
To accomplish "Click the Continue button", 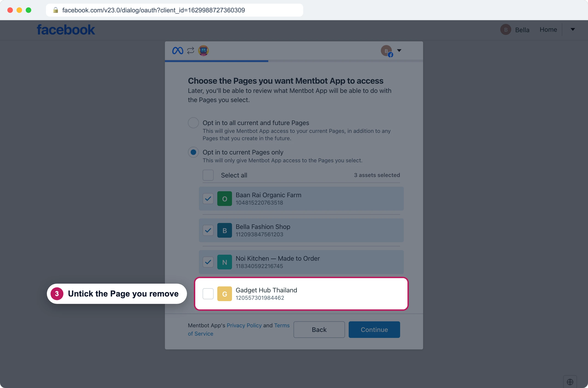I will coord(374,330).
